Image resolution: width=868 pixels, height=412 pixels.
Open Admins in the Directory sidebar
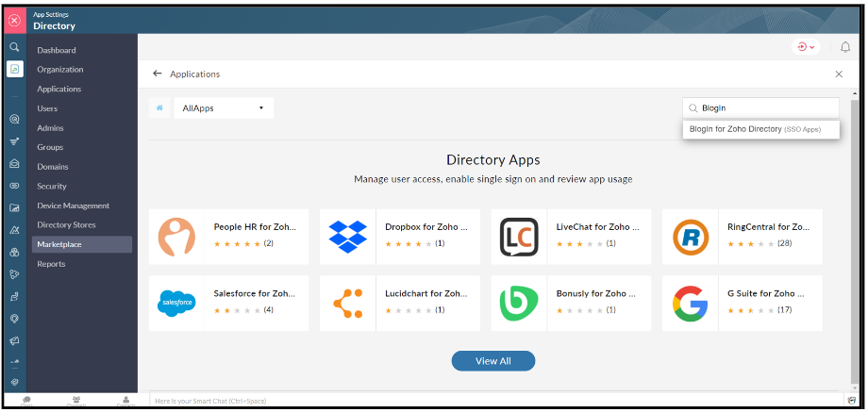point(50,127)
